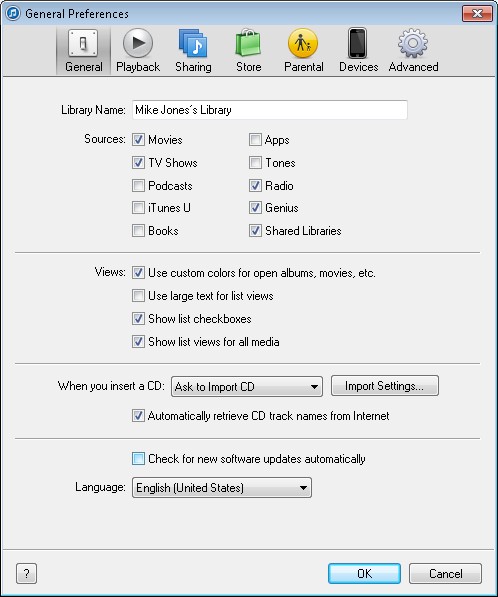Click the Cancel button
Image resolution: width=498 pixels, height=597 pixels.
[445, 573]
